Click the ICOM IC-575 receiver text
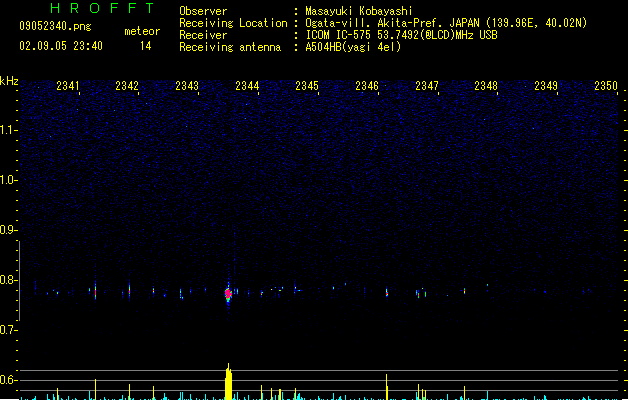The image size is (629, 400). 402,35
